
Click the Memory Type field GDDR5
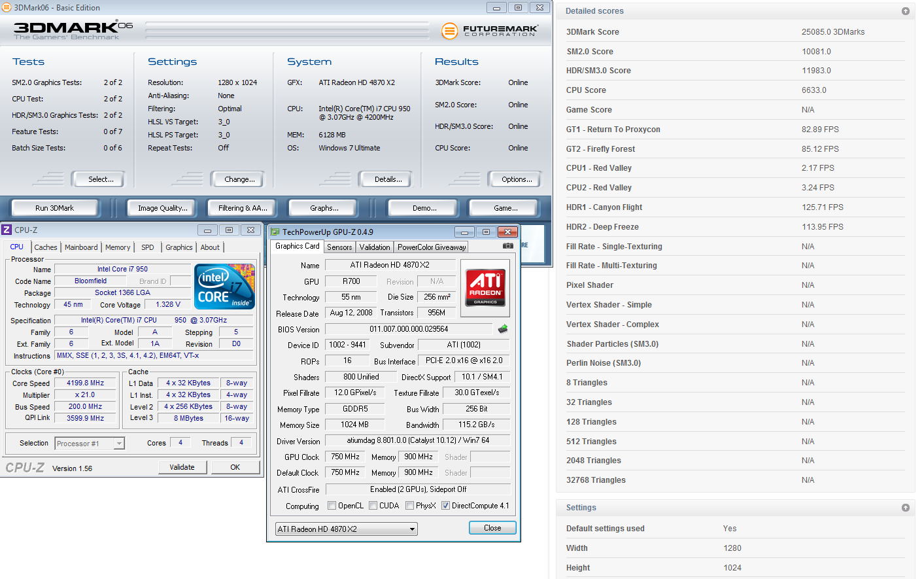tap(355, 409)
